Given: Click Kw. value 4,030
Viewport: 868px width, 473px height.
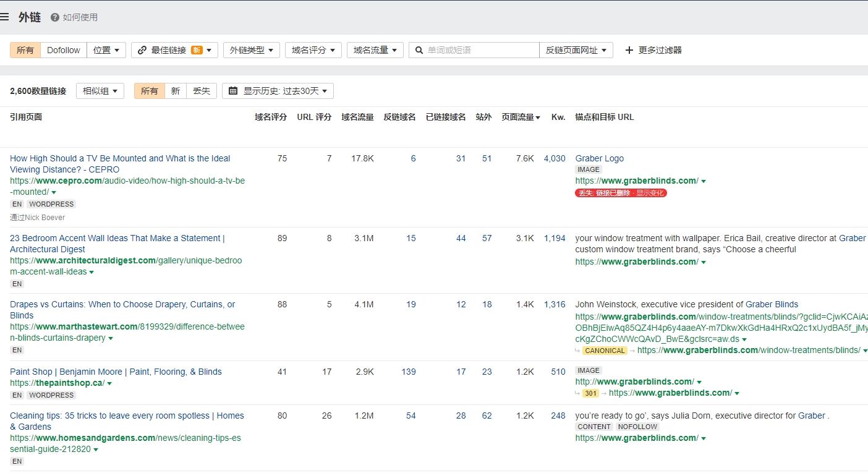Looking at the screenshot, I should click(x=555, y=158).
